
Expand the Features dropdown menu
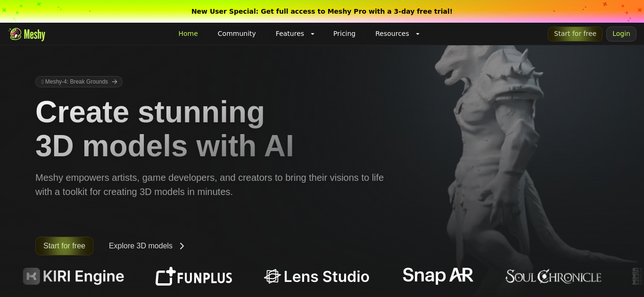pos(295,34)
